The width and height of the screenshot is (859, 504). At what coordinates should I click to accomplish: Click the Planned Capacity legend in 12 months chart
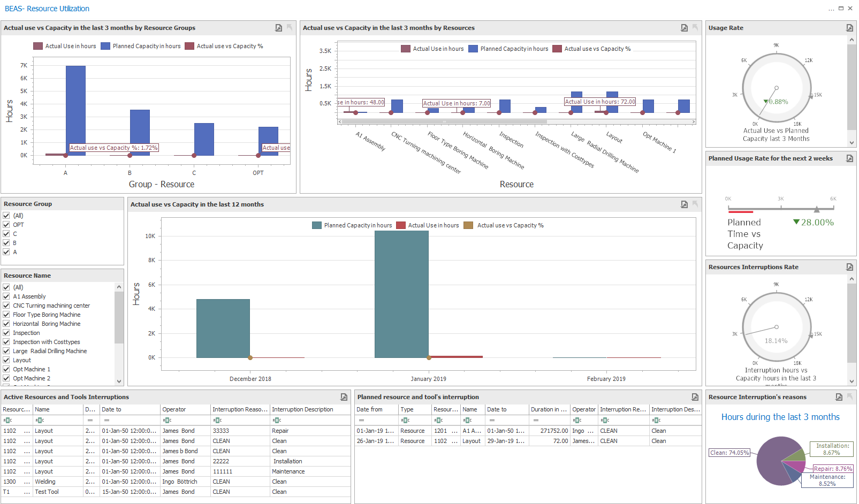click(352, 225)
